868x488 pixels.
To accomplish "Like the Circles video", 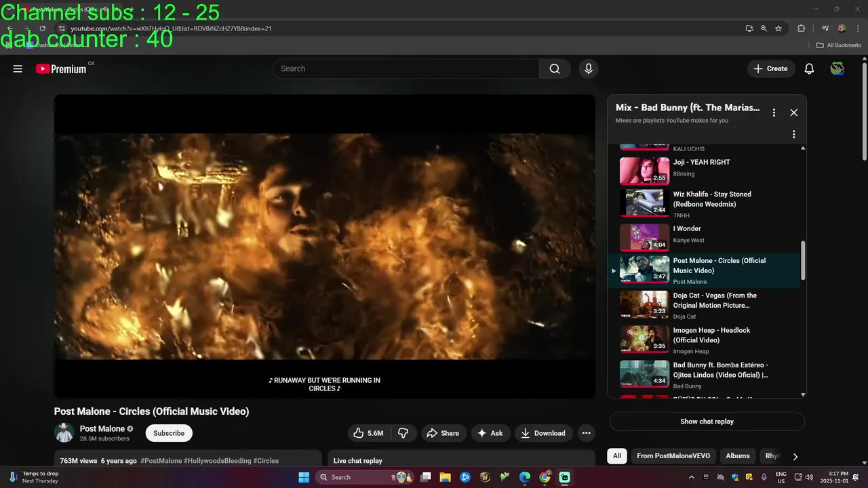I will tap(368, 433).
